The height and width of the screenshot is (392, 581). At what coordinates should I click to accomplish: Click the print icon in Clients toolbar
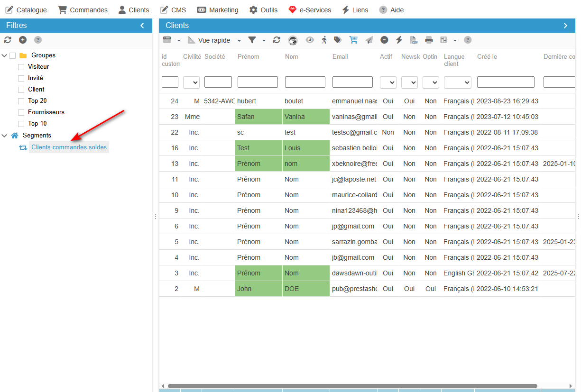tap(429, 40)
